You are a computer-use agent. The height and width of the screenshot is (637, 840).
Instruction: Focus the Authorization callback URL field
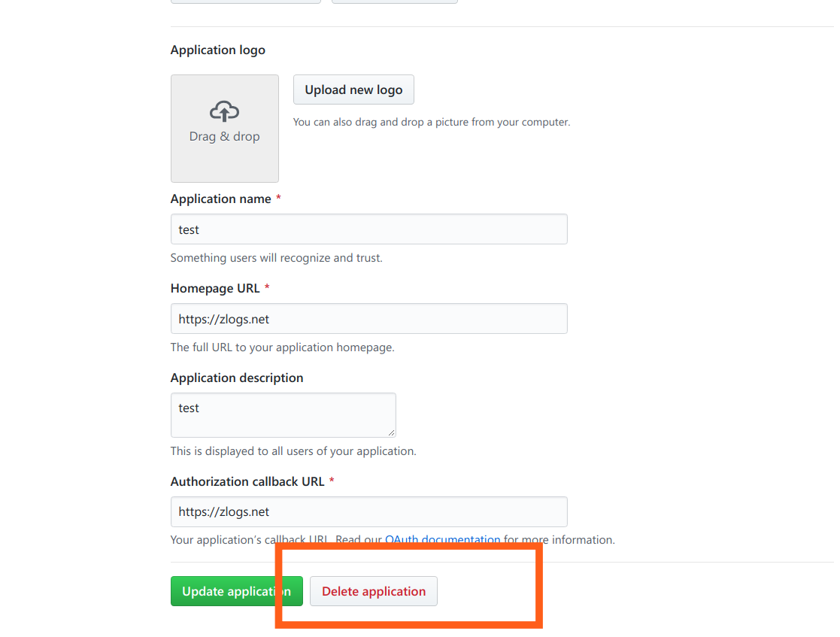(368, 511)
